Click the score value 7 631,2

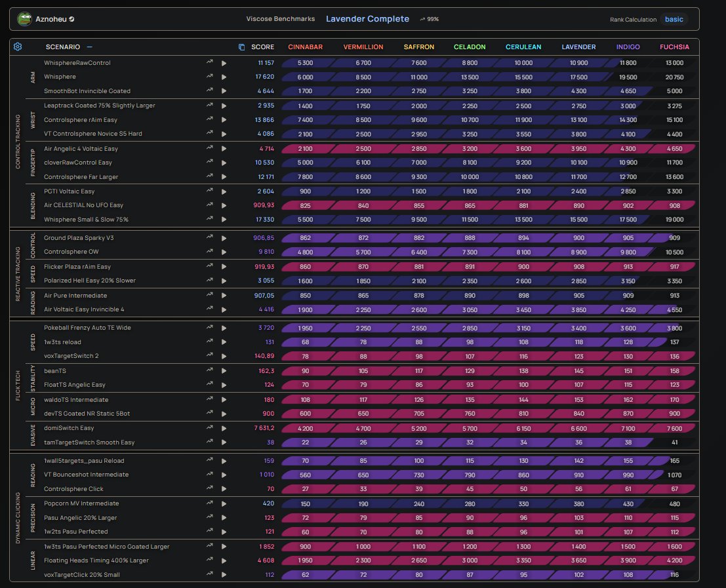click(264, 428)
